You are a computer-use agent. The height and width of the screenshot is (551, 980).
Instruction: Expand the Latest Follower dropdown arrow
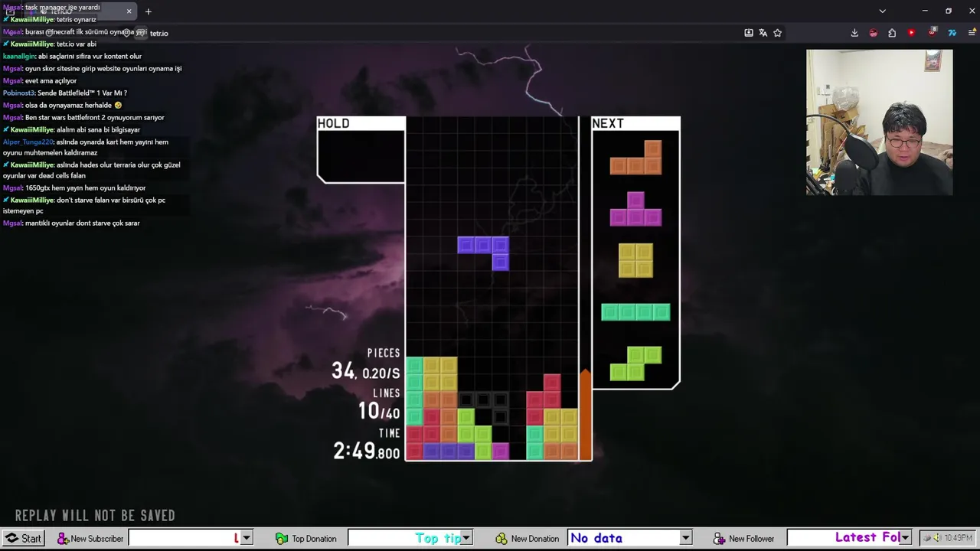[905, 538]
